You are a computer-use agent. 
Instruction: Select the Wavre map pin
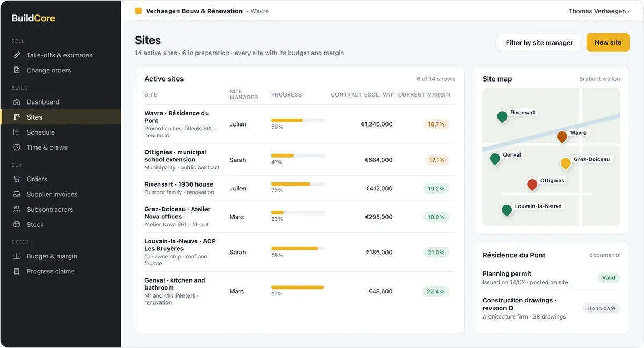pyautogui.click(x=562, y=137)
